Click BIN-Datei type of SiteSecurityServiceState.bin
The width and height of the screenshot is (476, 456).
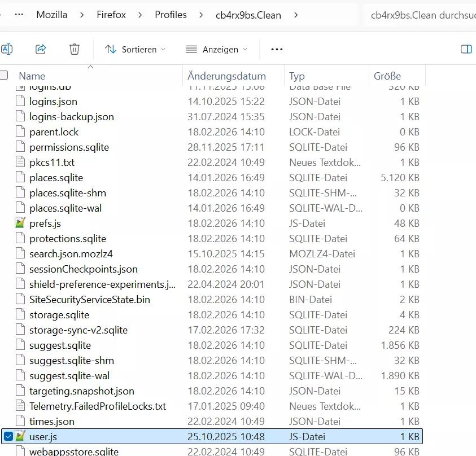point(311,300)
